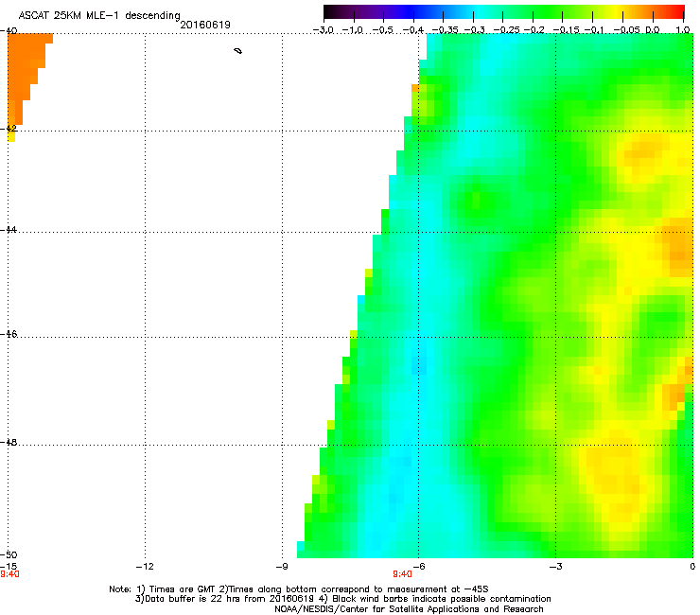This screenshot has height=615, width=700.
Task: Click the purple section of the color bar
Action: (375, 11)
